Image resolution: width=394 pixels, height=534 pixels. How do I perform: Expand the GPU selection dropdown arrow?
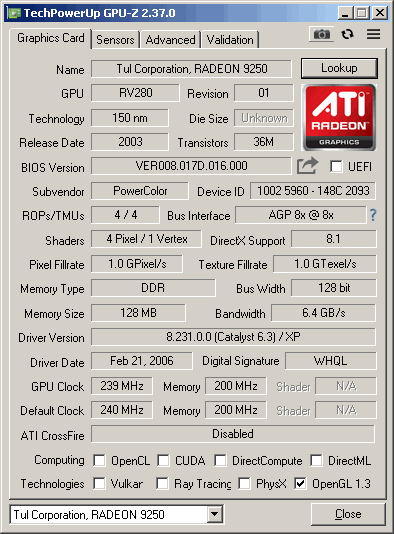click(215, 514)
